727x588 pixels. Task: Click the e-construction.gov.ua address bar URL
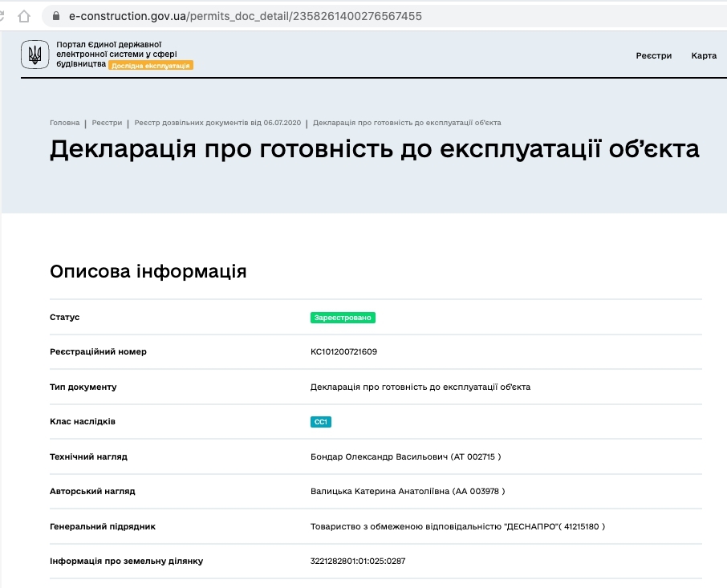point(246,16)
